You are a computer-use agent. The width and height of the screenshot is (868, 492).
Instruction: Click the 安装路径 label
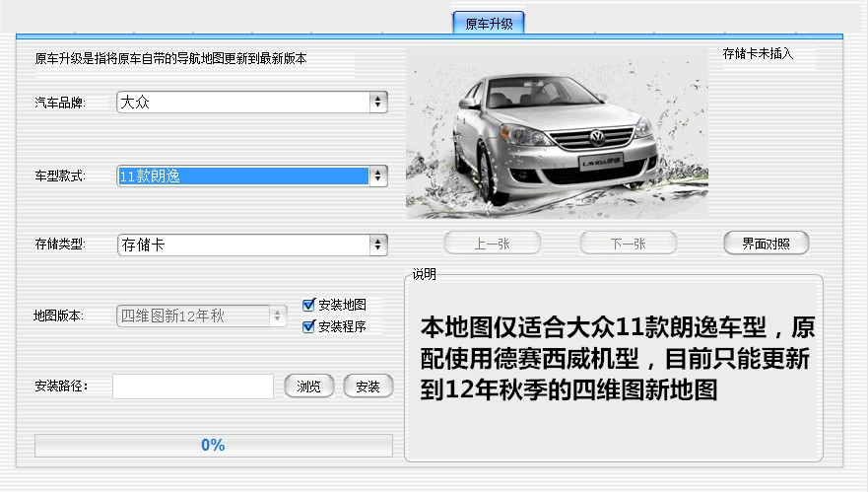pyautogui.click(x=61, y=386)
